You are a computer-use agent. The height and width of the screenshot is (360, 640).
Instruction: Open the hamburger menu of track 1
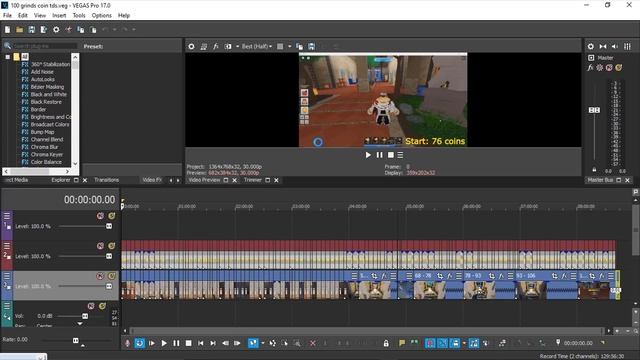click(x=7, y=216)
